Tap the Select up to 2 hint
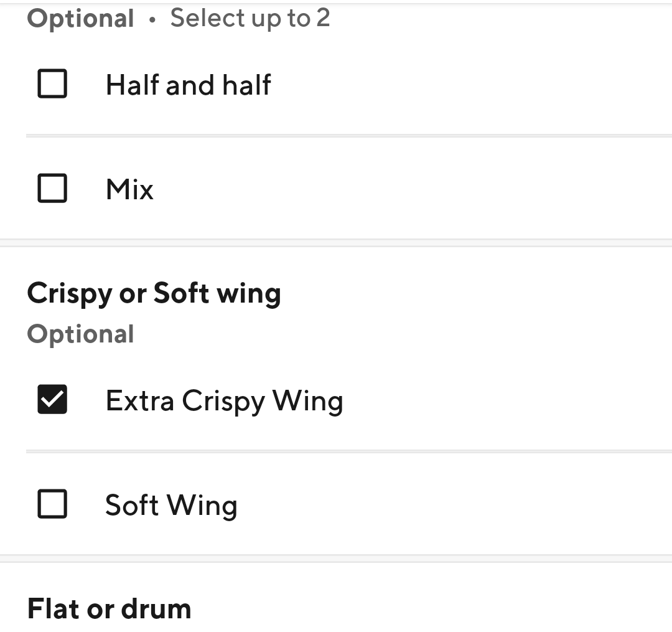672x632 pixels. (250, 18)
